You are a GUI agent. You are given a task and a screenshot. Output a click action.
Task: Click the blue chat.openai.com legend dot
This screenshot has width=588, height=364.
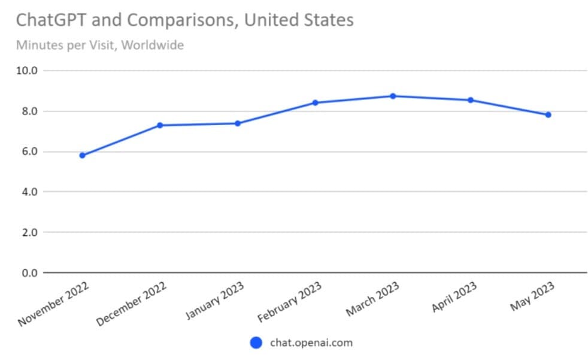[x=256, y=343]
